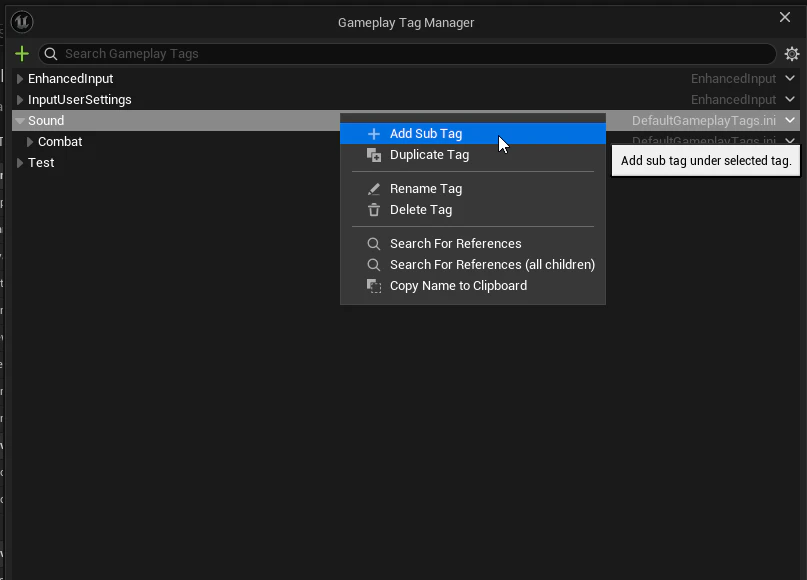Choose Search For References
The height and width of the screenshot is (580, 807).
pyautogui.click(x=472, y=244)
